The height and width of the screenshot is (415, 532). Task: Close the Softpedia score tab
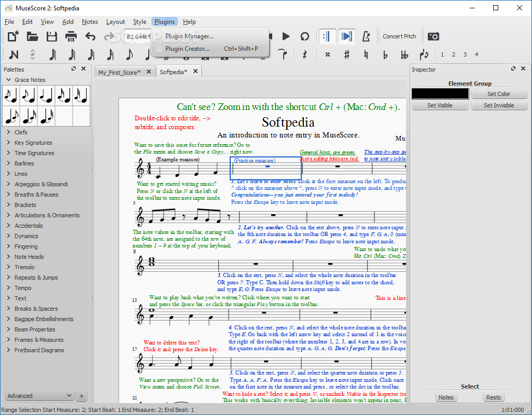[x=195, y=71]
